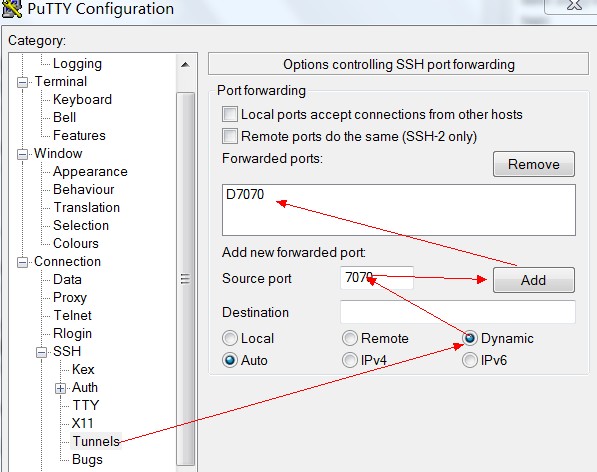Screen dimensions: 597x472
Task: Choose the Local forwarding type
Action: (230, 338)
